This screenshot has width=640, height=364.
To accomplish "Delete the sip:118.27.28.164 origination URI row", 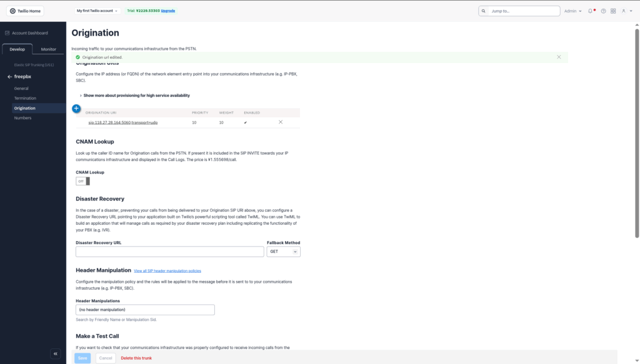I will click(x=281, y=122).
